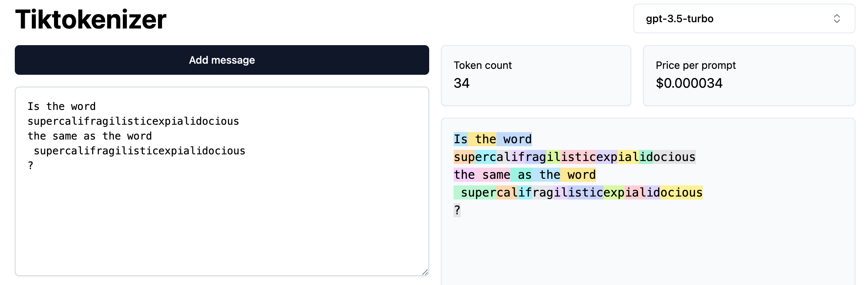868x285 pixels.
Task: Click the price value $0.000034
Action: (x=689, y=83)
